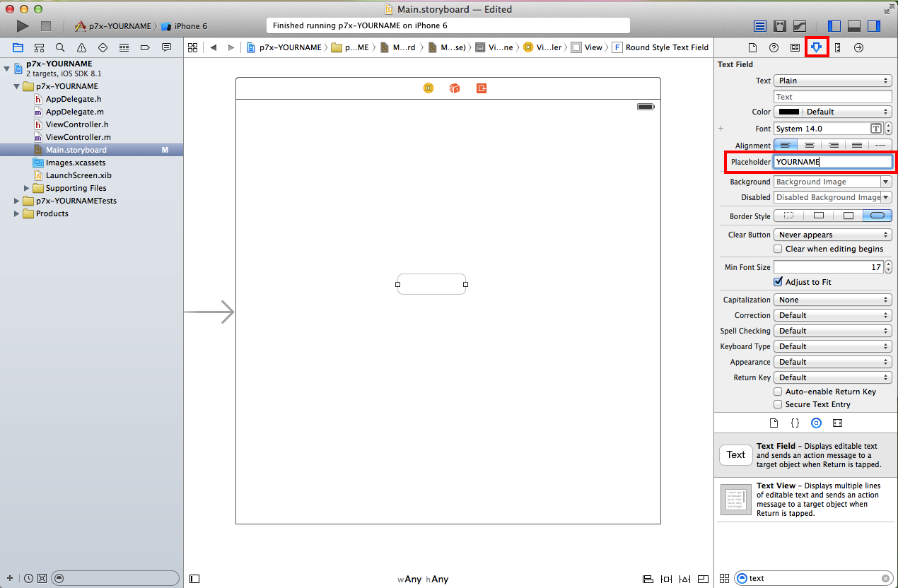Open the Keyboard Type dropdown
Image resolution: width=898 pixels, height=588 pixels.
click(833, 346)
